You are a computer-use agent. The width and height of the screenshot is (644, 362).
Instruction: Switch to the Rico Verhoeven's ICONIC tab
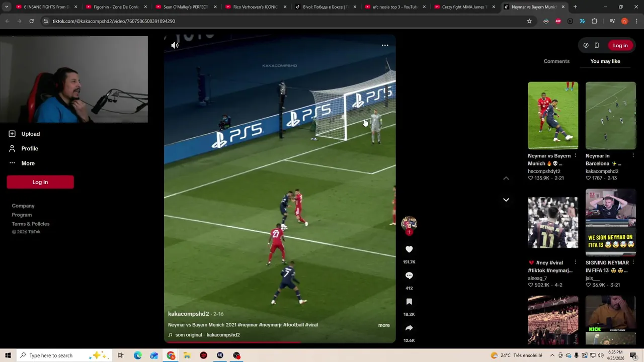pos(255,7)
